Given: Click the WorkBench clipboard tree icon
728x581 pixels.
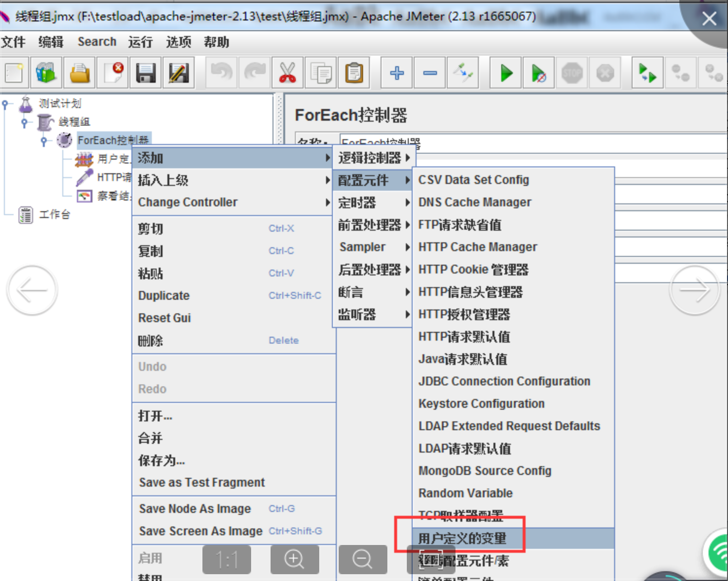Looking at the screenshot, I should click(26, 215).
